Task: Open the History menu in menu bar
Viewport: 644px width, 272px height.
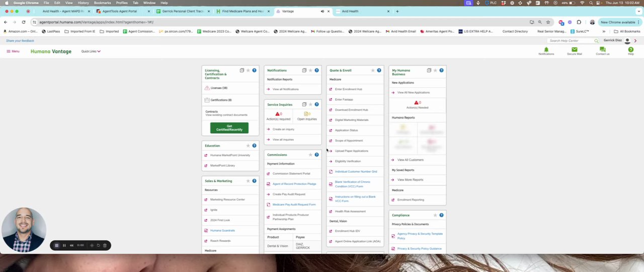Action: 83,3
